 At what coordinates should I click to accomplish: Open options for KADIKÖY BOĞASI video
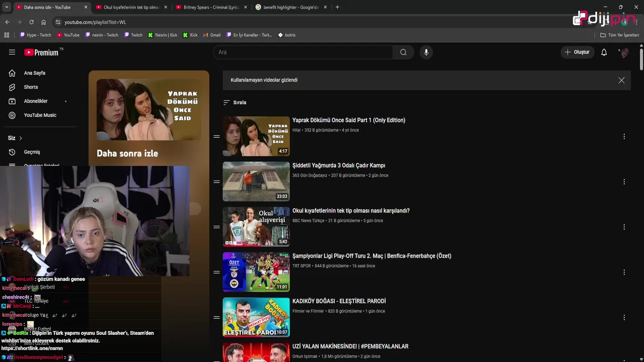624,318
